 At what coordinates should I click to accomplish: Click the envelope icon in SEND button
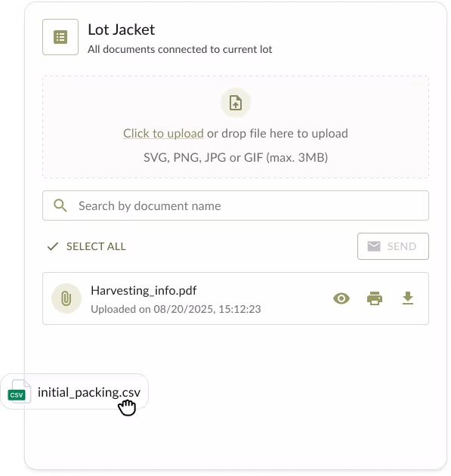pos(374,246)
